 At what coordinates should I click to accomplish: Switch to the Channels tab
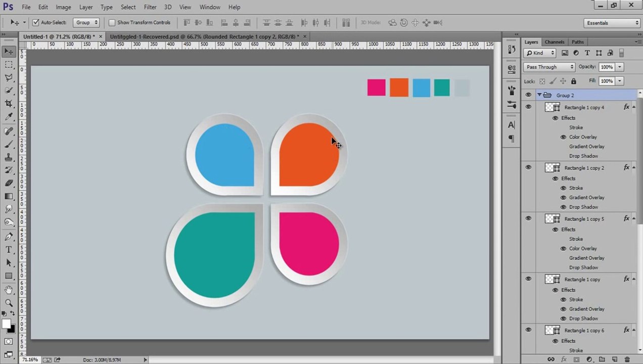pos(555,42)
